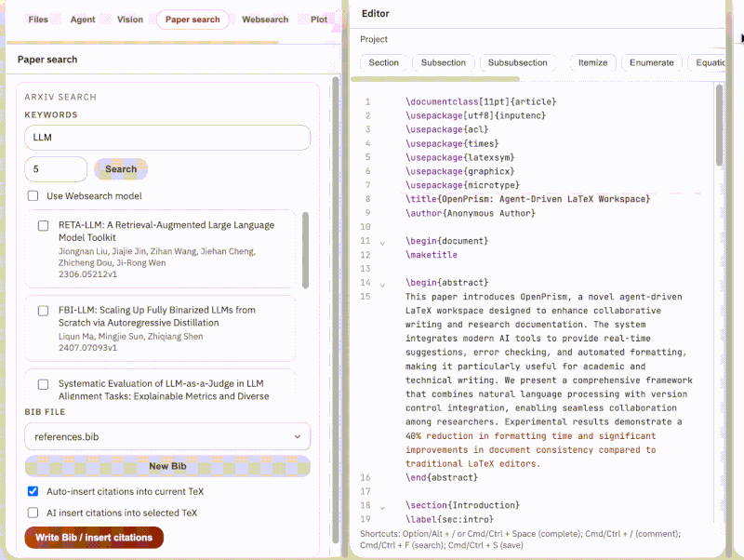
Task: Click the Project label in Editor
Action: coord(374,39)
